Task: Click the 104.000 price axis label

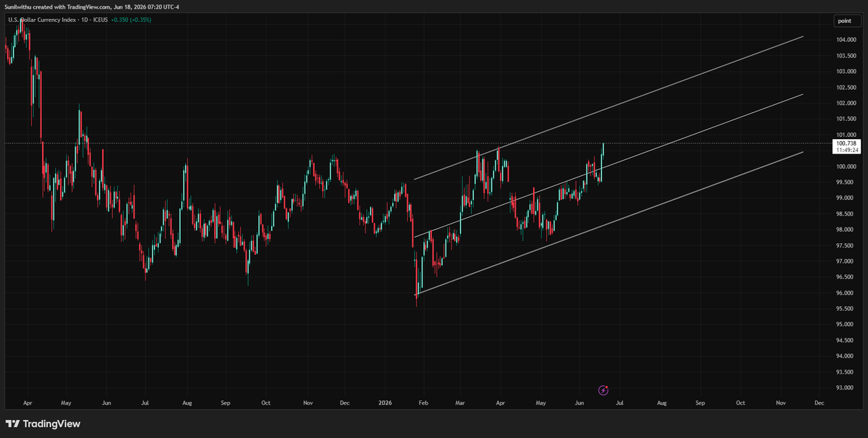Action: tap(846, 40)
